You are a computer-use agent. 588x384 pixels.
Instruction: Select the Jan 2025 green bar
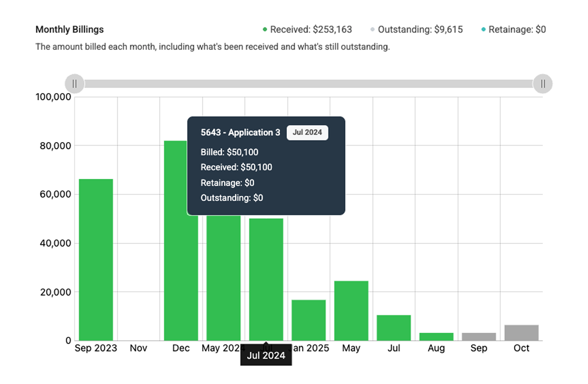308,320
